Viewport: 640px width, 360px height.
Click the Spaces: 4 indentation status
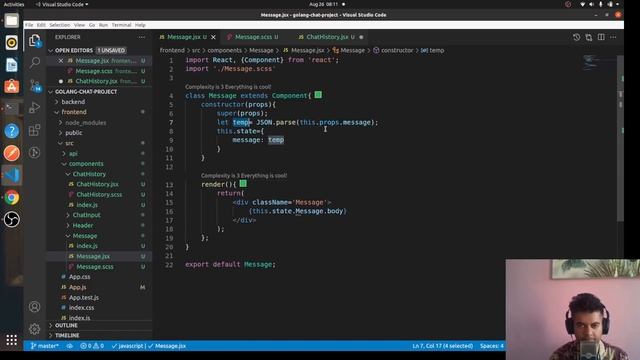pyautogui.click(x=492, y=346)
